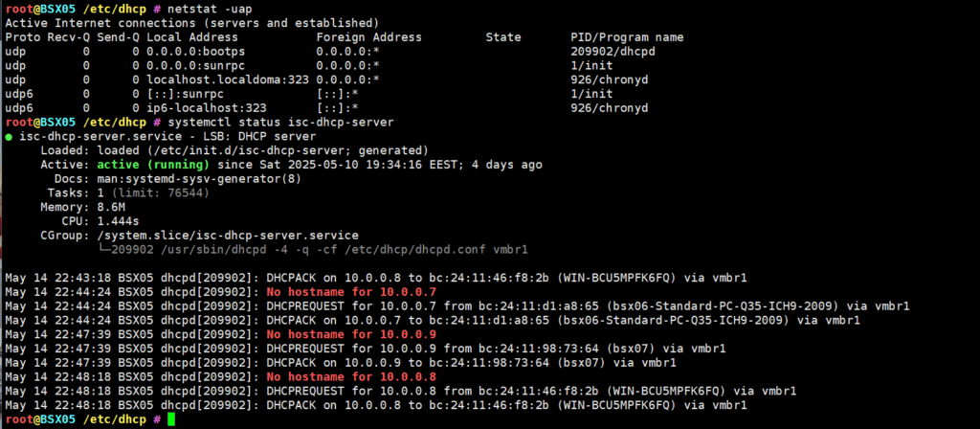Click the '/etc/init.d/isc-dhcp-server' path text

tap(250, 150)
